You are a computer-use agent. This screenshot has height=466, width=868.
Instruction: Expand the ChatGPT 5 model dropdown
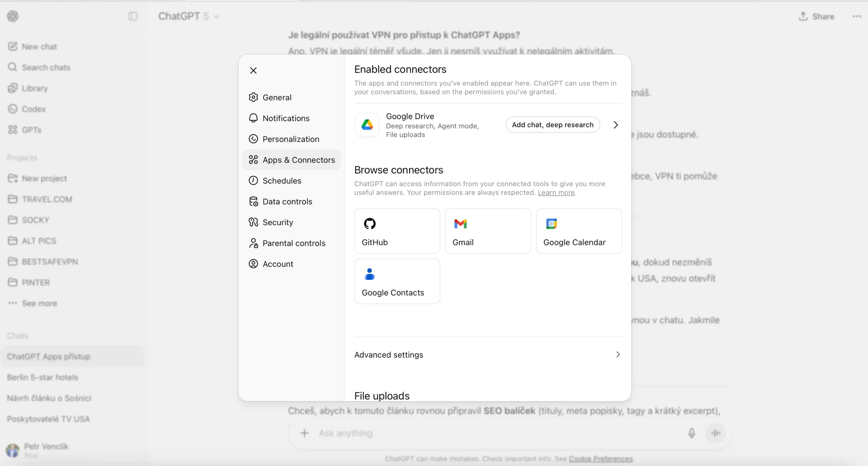tap(216, 16)
